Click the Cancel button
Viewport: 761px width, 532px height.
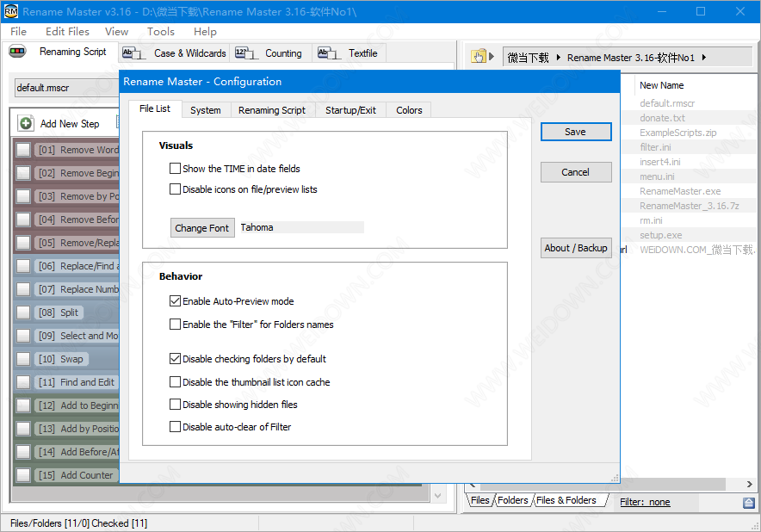[576, 172]
